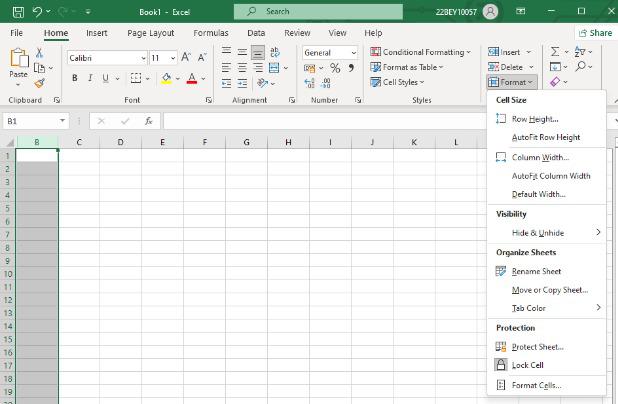Click the Copy icon
This screenshot has width=618, height=404.
[x=39, y=68]
